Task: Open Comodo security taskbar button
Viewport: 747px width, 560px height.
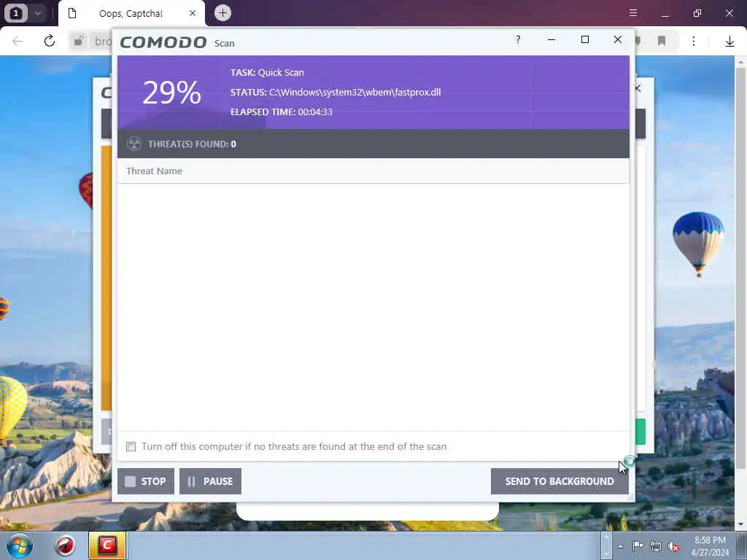Action: click(x=108, y=545)
